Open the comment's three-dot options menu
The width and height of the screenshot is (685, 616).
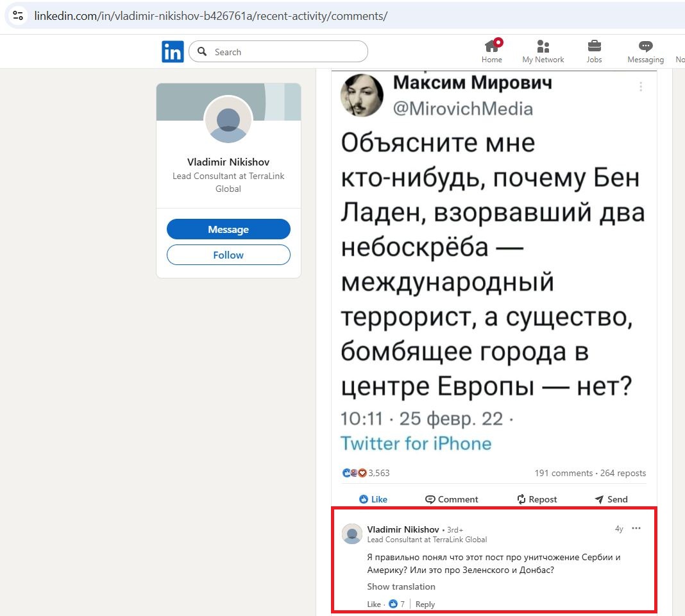tap(636, 528)
